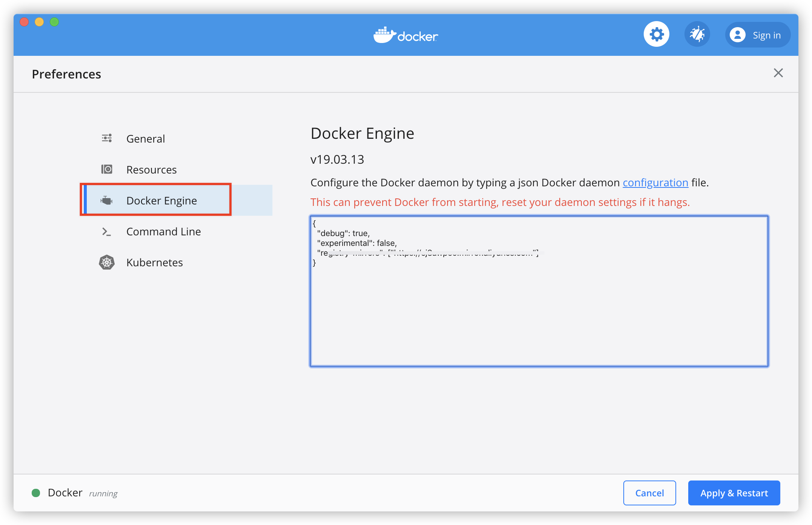Click the Cancel button
The height and width of the screenshot is (525, 812).
click(649, 493)
